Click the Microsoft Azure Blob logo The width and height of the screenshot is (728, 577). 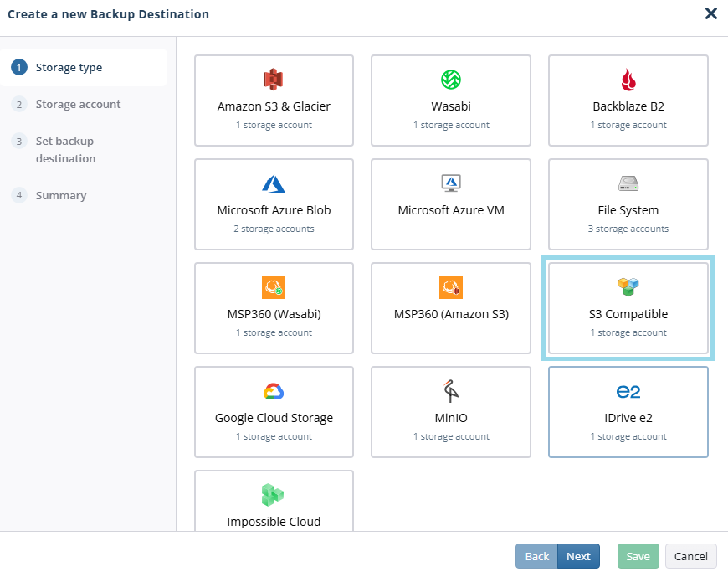click(x=274, y=183)
